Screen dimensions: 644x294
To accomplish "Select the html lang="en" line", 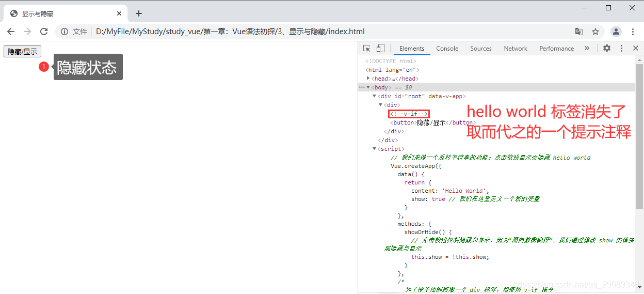I will pos(392,70).
